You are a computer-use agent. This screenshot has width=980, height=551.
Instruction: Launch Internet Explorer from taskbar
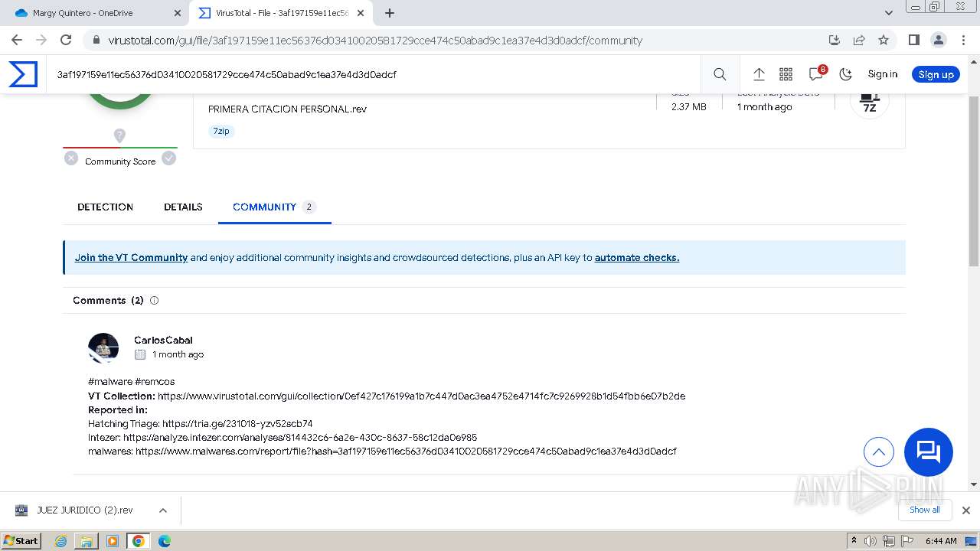(61, 540)
